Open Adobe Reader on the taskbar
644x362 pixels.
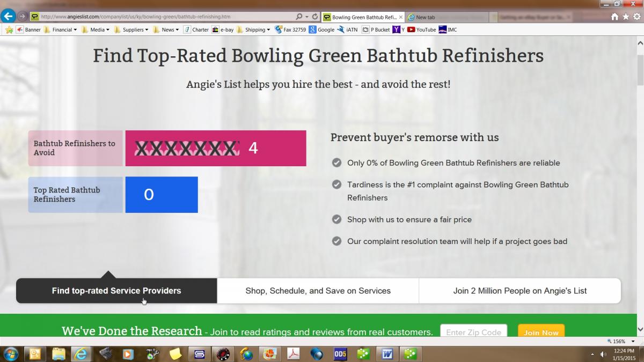(x=293, y=354)
